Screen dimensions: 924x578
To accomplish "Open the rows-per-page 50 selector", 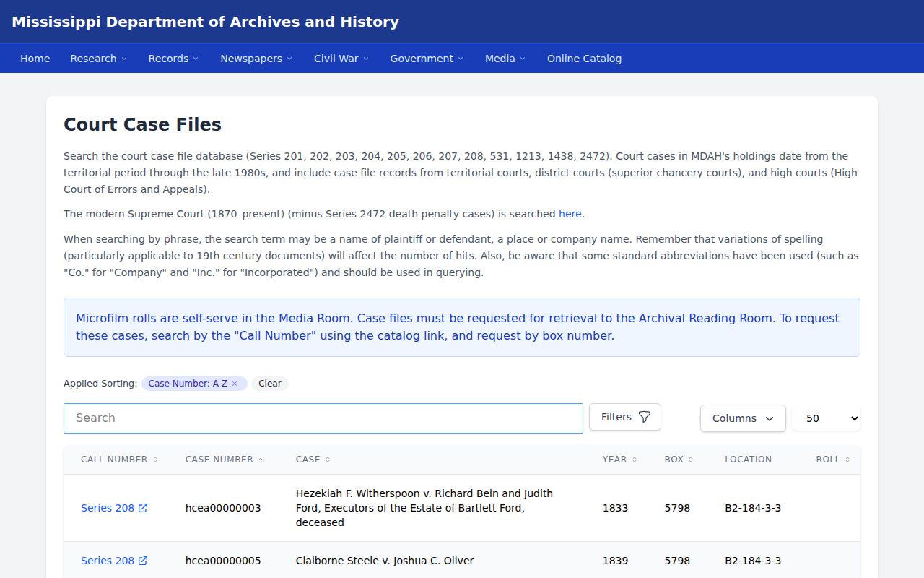I will 826,418.
